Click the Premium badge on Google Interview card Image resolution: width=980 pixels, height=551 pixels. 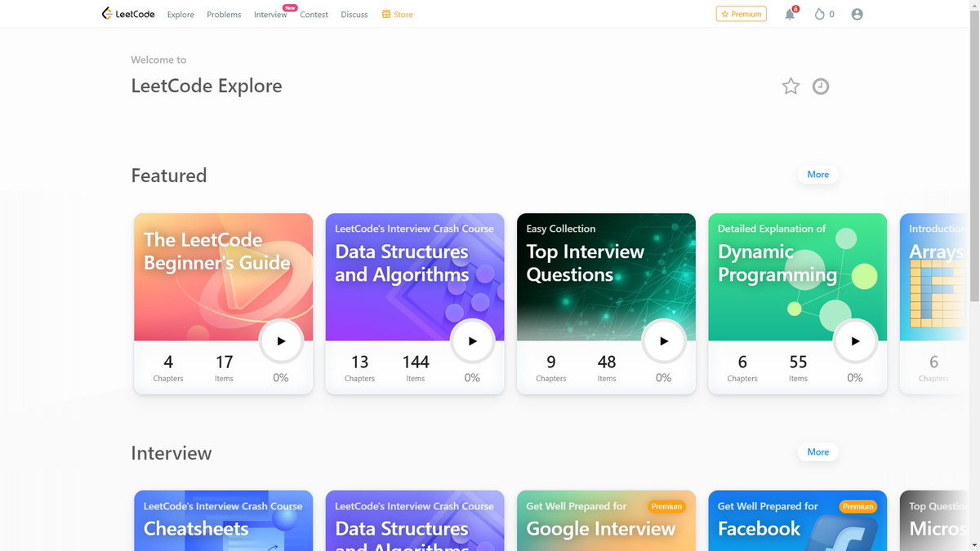[x=666, y=507]
